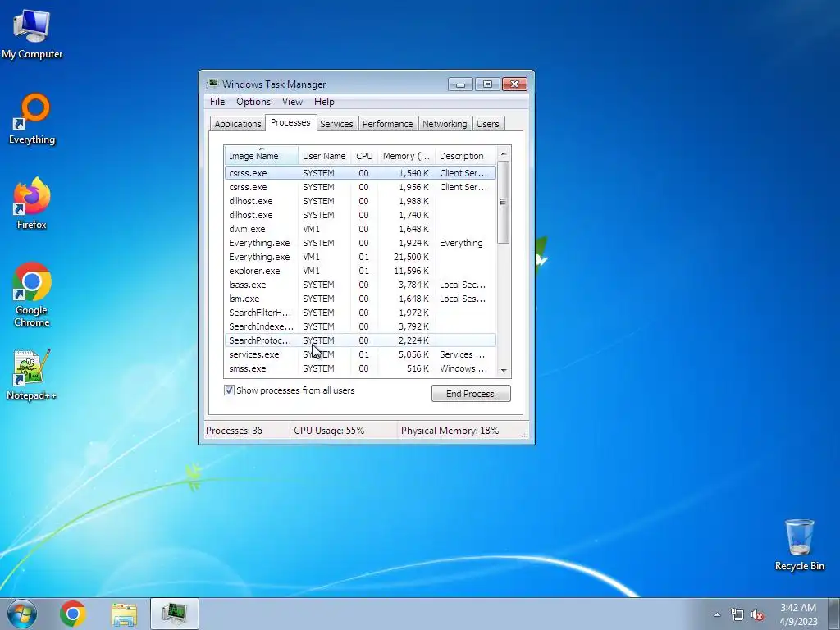
Task: Maximize the Task Manager window
Action: 487,84
